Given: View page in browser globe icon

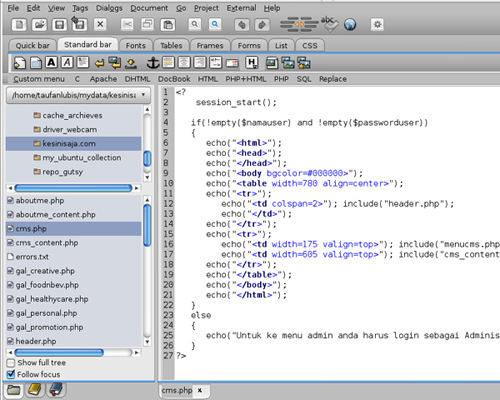Looking at the screenshot, I should click(x=350, y=24).
